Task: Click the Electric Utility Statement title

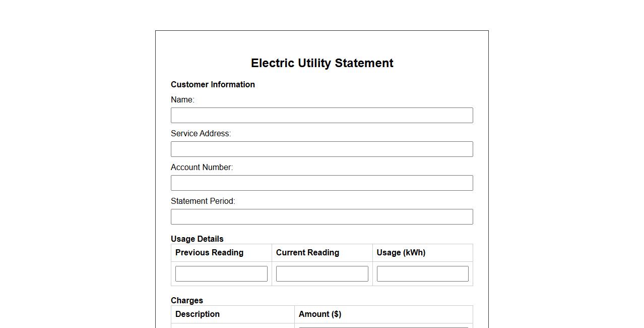Action: coord(322,63)
